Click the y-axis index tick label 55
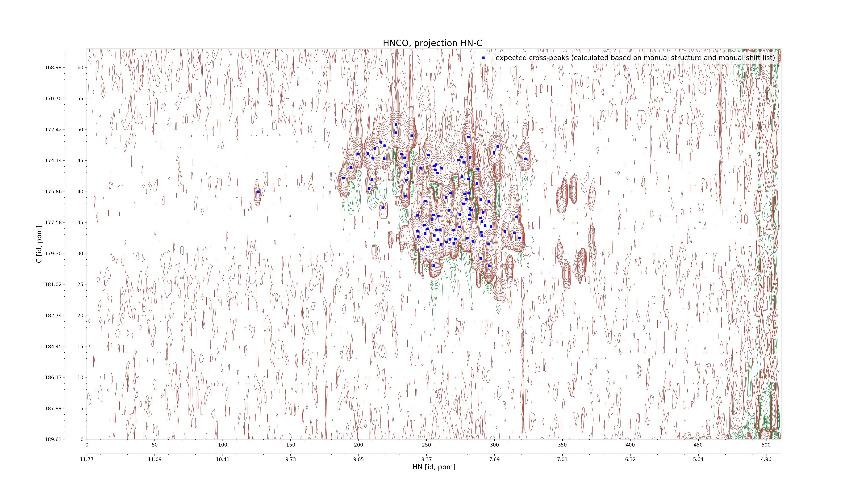The width and height of the screenshot is (868, 488). point(80,98)
